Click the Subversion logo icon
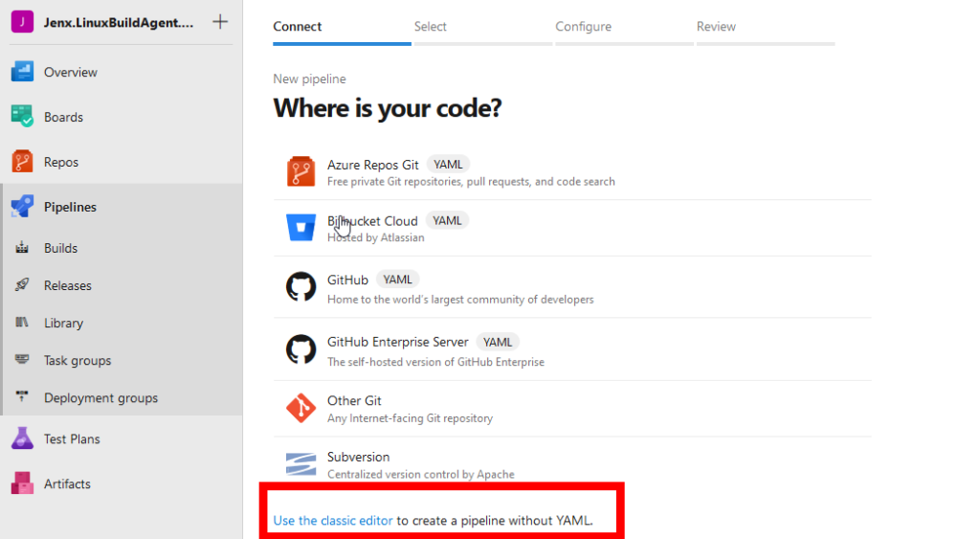Screen dimensions: 980x539 tap(301, 464)
